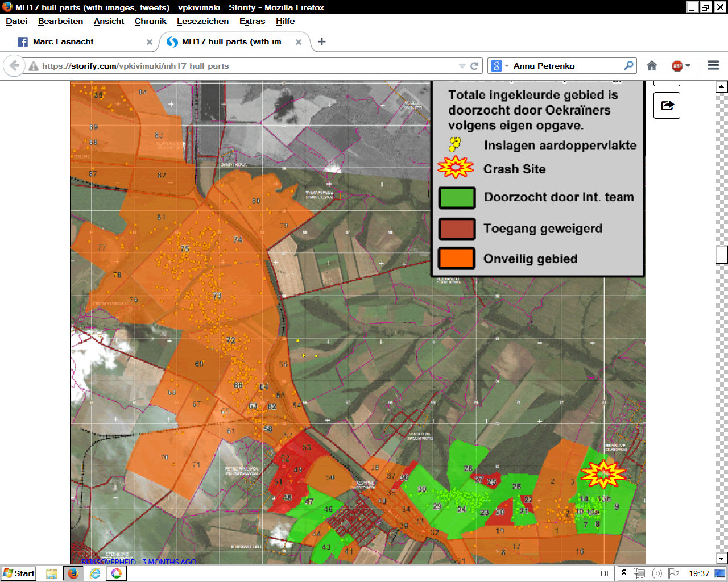Screen dimensions: 728x582
Task: Open Picasa from the taskbar
Action: [116, 573]
